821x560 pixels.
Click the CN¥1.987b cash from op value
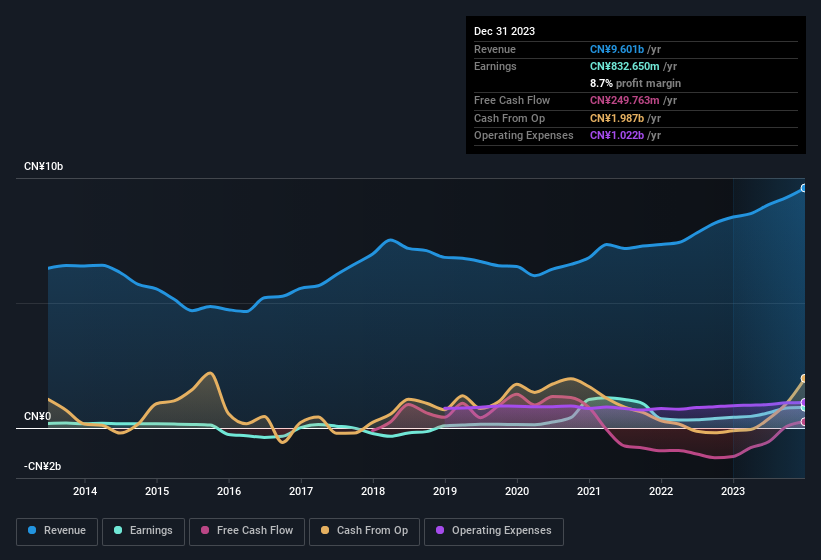(x=617, y=118)
